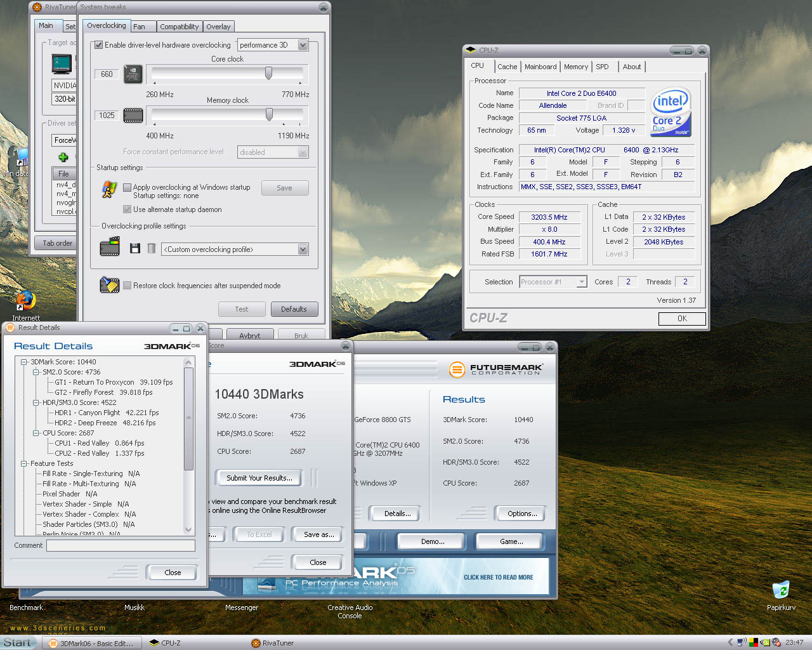The image size is (812, 650).
Task: Open CPU-Z from the taskbar
Action: click(165, 643)
